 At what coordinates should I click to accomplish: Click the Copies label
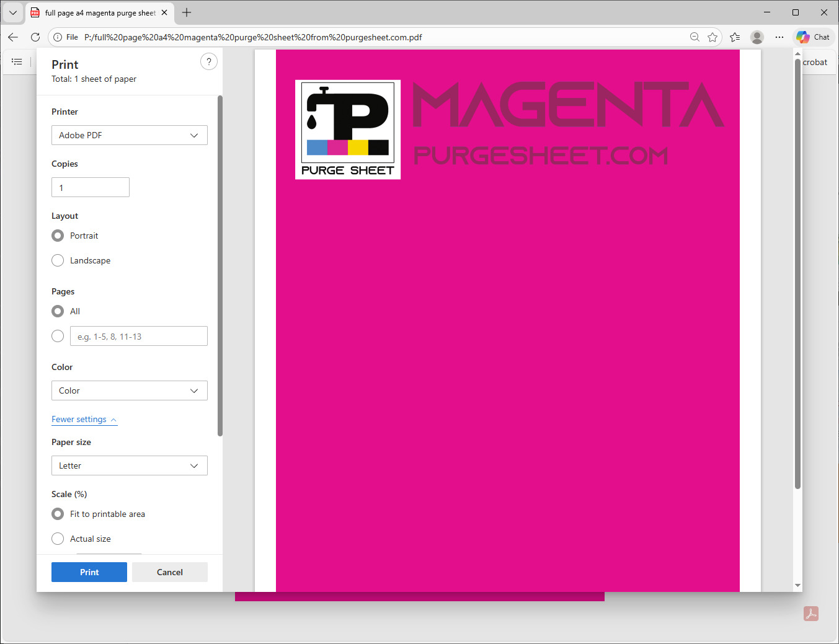click(x=64, y=164)
